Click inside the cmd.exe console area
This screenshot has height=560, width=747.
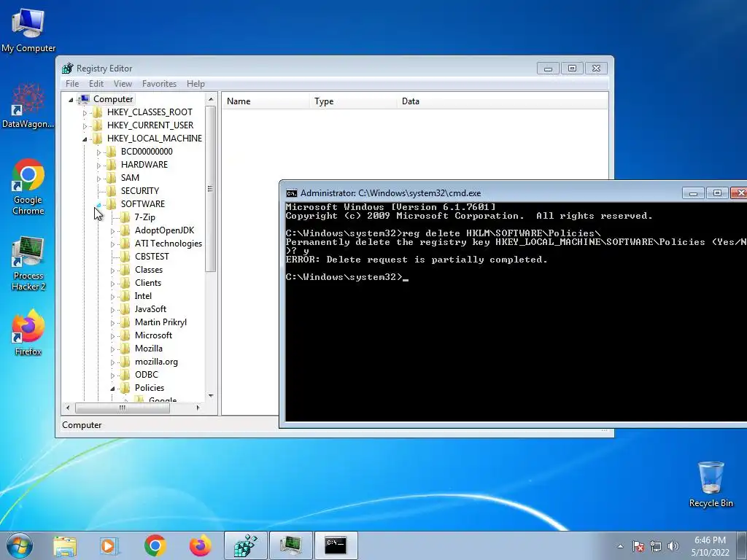[516, 312]
